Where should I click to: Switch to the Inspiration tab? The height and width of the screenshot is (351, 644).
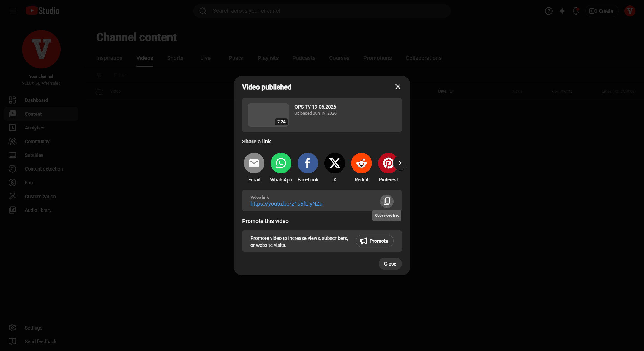(x=109, y=58)
